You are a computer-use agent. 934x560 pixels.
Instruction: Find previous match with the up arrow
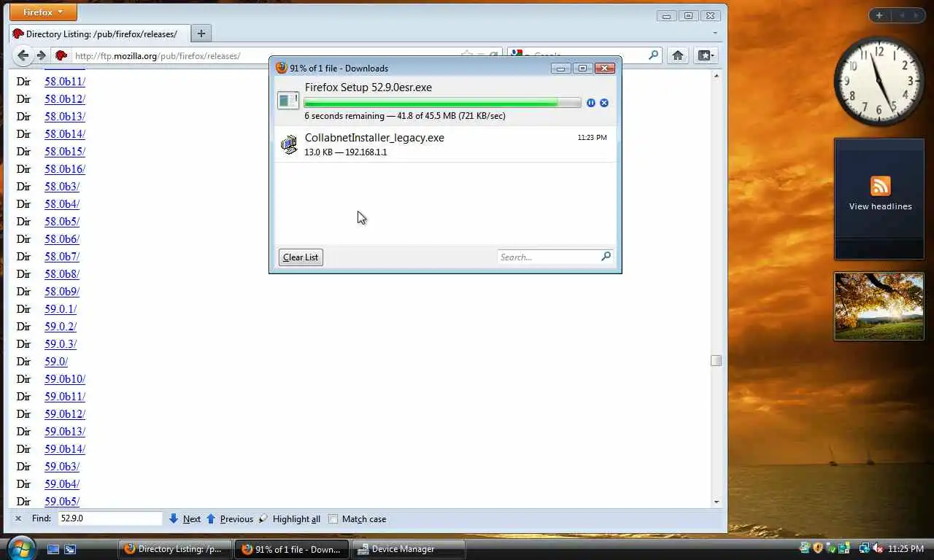[211, 519]
